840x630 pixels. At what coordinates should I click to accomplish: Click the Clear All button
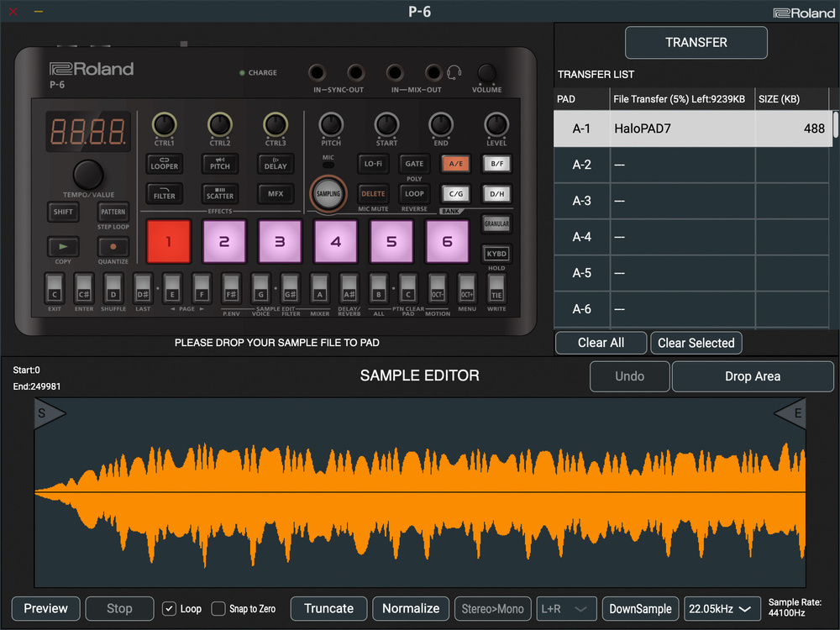(x=601, y=343)
